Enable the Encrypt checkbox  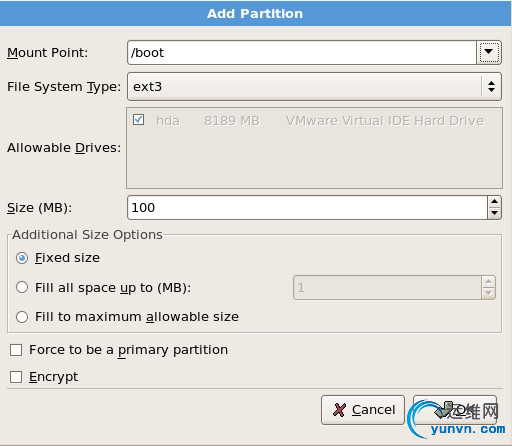point(16,377)
